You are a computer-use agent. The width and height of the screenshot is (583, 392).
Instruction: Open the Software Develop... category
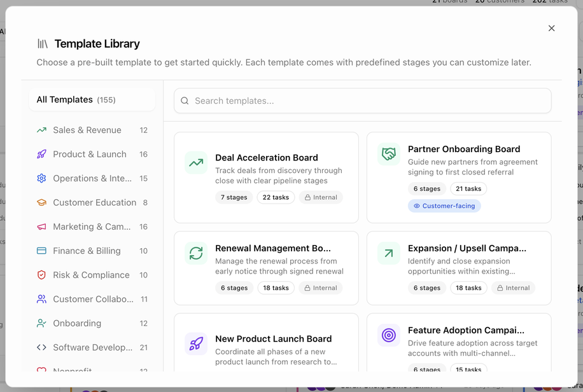click(92, 347)
